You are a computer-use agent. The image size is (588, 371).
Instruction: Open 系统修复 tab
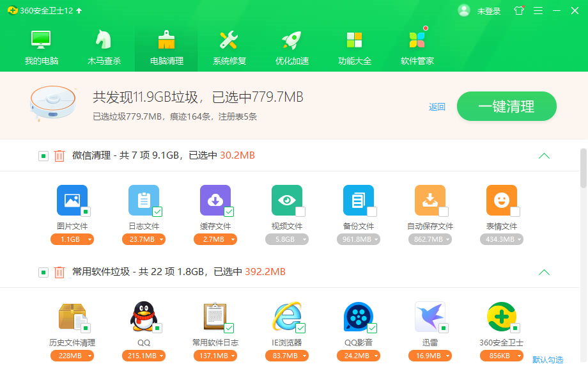click(229, 47)
